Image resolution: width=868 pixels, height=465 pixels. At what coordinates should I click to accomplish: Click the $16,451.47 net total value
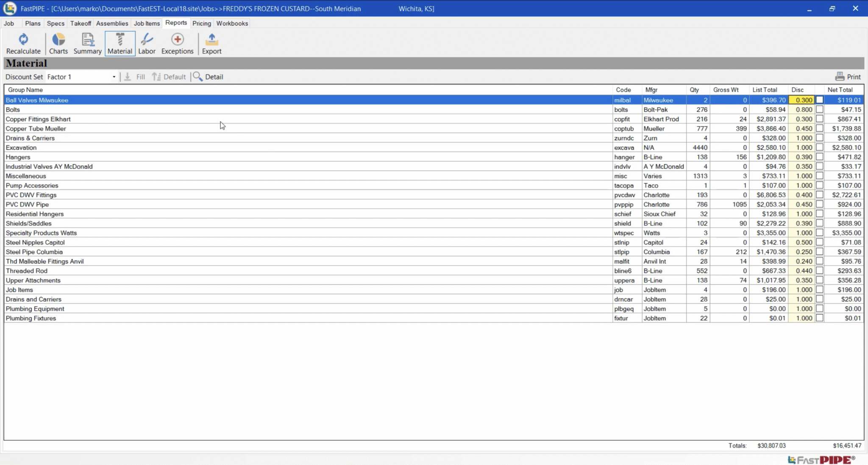[847, 446]
